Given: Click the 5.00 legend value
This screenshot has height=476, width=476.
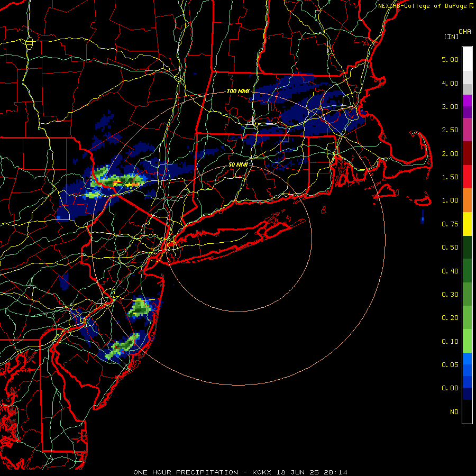Looking at the screenshot, I should 450,59.
